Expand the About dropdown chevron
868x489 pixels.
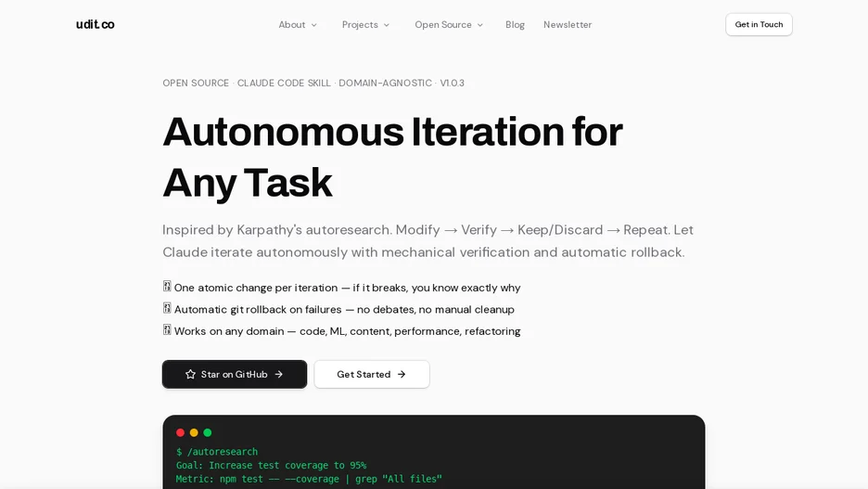[x=313, y=25]
